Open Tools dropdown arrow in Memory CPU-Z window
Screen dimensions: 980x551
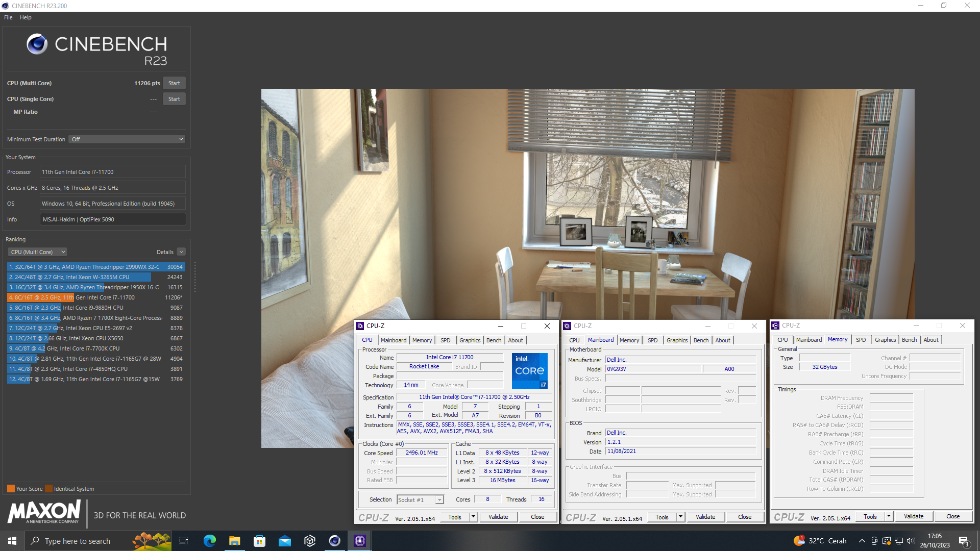(x=889, y=516)
